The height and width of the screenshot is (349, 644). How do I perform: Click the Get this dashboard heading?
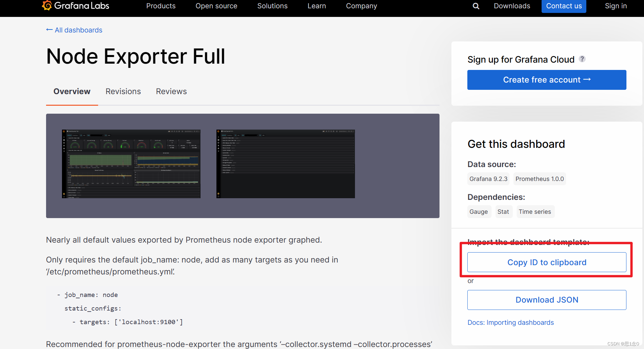pyautogui.click(x=516, y=144)
